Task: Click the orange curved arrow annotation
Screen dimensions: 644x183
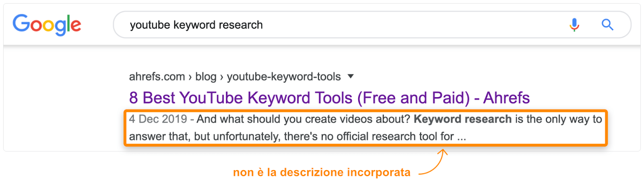Action: [434, 164]
